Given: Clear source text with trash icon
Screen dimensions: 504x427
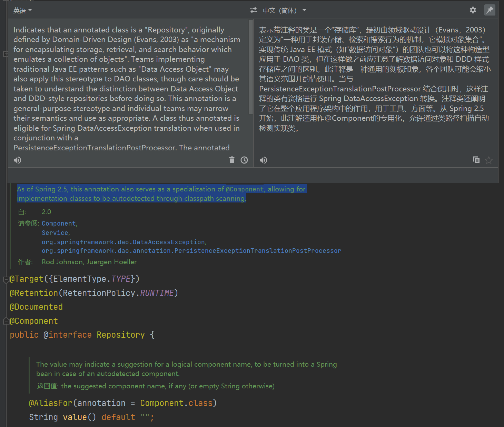Looking at the screenshot, I should (232, 160).
